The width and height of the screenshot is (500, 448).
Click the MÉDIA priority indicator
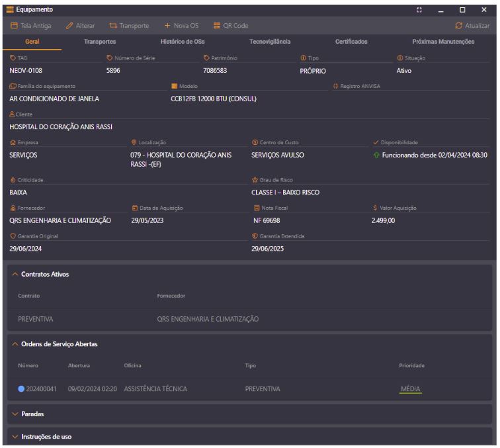(411, 388)
